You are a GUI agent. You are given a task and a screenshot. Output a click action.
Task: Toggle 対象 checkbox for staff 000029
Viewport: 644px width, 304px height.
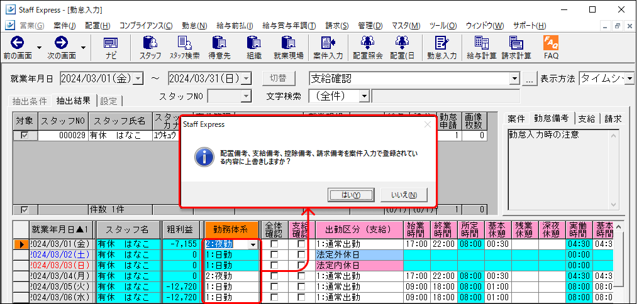point(25,136)
